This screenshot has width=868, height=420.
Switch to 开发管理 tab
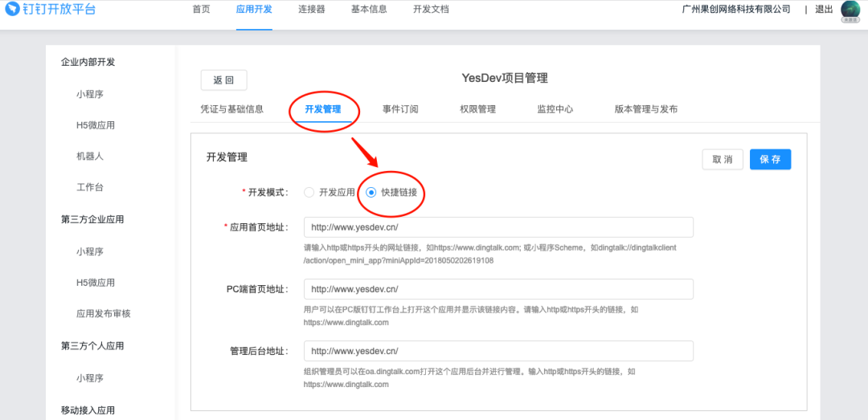(x=323, y=109)
